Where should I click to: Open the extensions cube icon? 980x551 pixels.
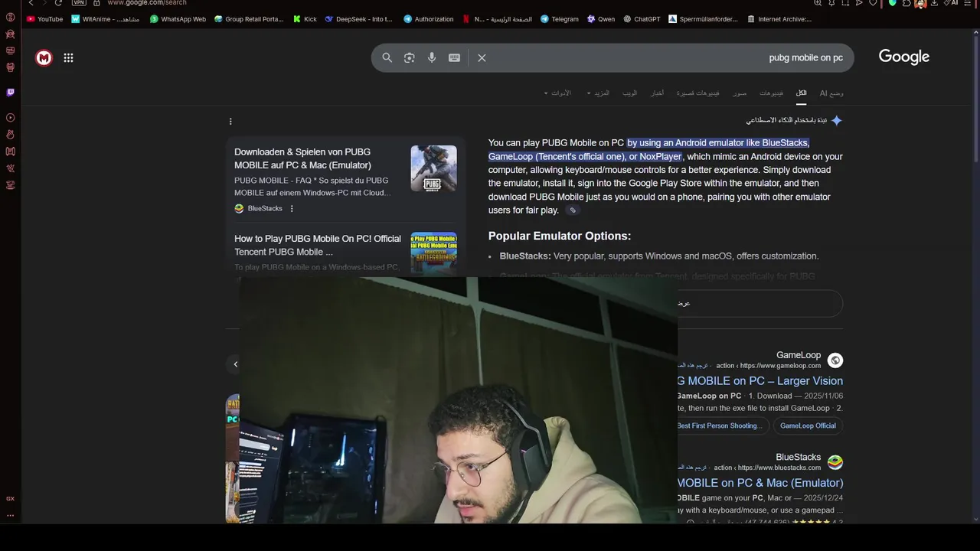[906, 3]
